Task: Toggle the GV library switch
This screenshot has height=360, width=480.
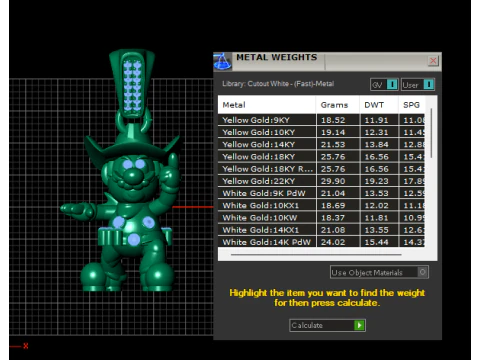Action: click(384, 85)
